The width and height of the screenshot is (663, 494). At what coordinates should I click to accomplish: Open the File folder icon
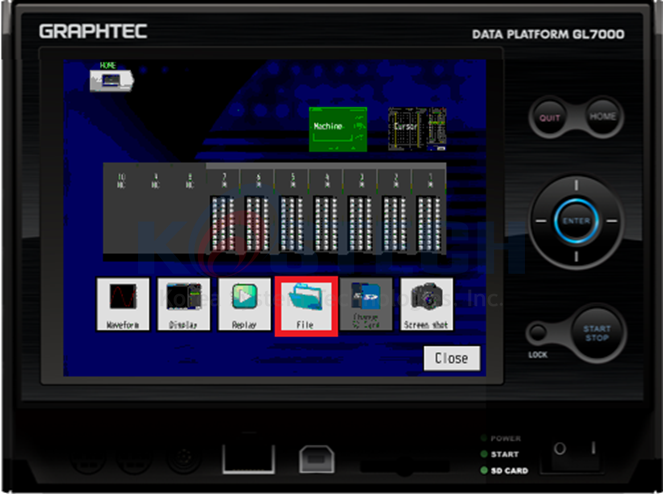click(306, 306)
